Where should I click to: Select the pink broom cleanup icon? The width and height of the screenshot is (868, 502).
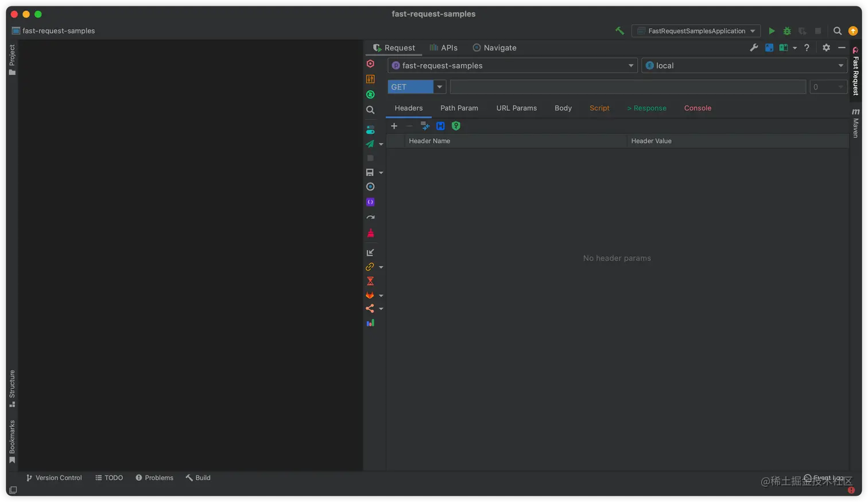[370, 233]
